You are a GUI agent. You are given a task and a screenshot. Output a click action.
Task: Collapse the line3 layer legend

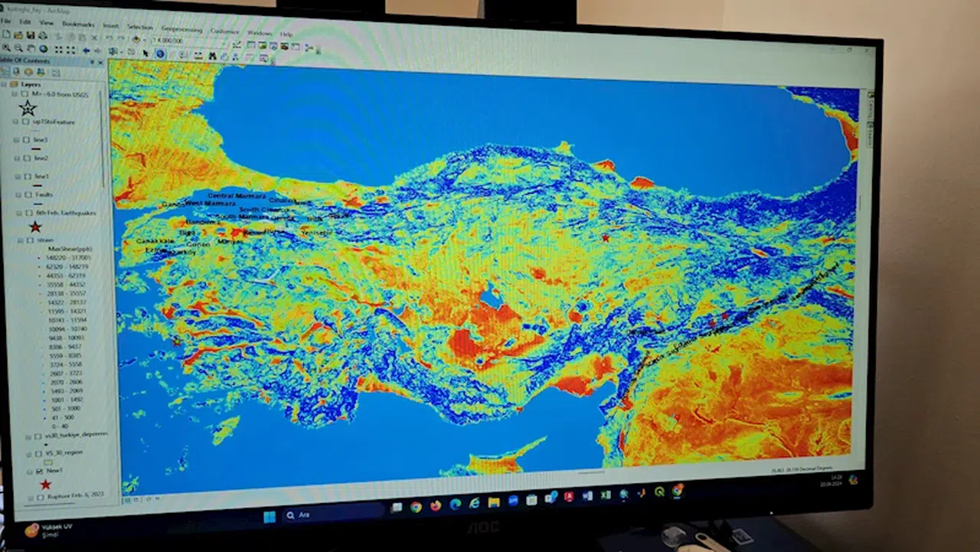point(16,140)
